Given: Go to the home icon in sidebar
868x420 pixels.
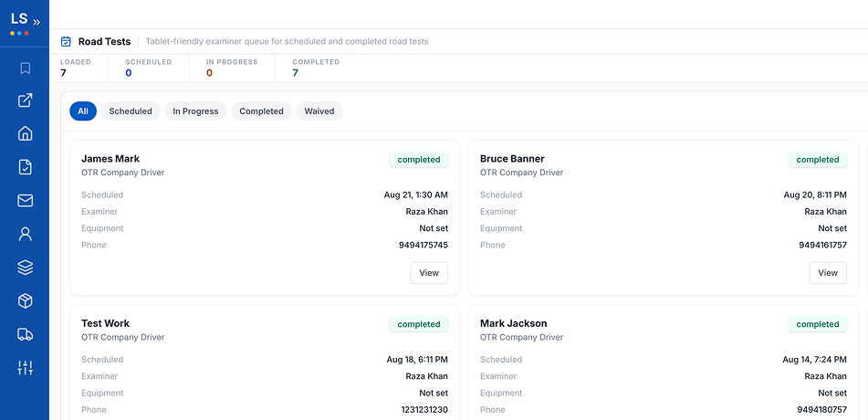Looking at the screenshot, I should click(25, 133).
